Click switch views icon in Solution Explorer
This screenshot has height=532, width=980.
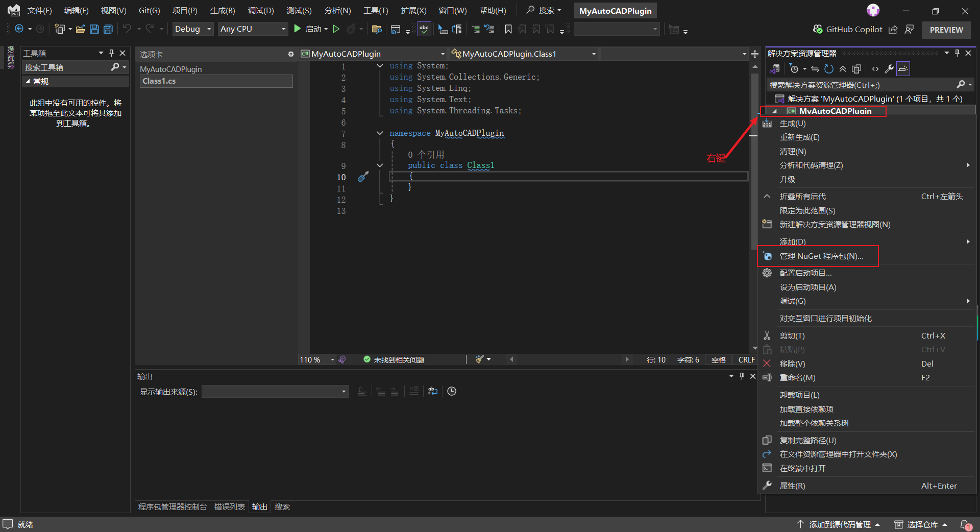pyautogui.click(x=775, y=69)
